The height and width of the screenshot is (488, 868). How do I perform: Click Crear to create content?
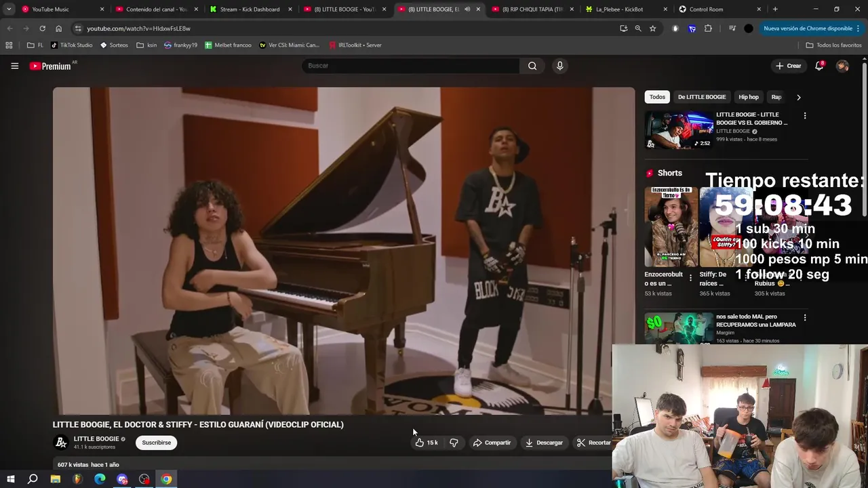point(789,66)
